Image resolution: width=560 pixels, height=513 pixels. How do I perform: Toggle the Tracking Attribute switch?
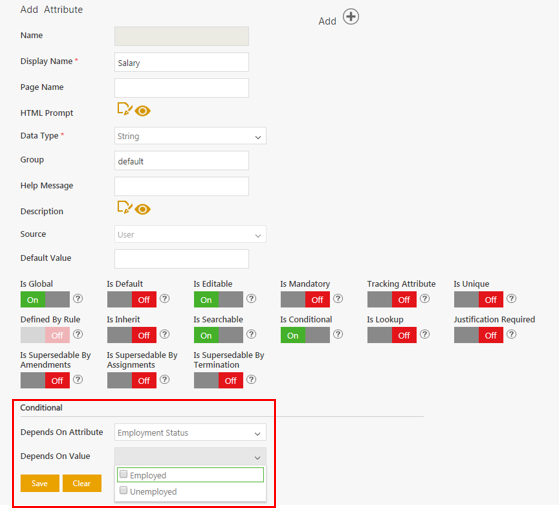pyautogui.click(x=392, y=299)
